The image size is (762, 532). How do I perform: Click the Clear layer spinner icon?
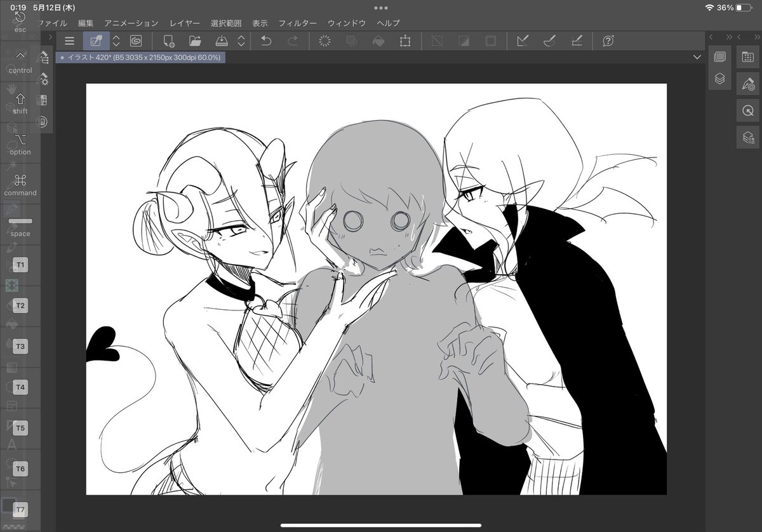click(x=324, y=41)
